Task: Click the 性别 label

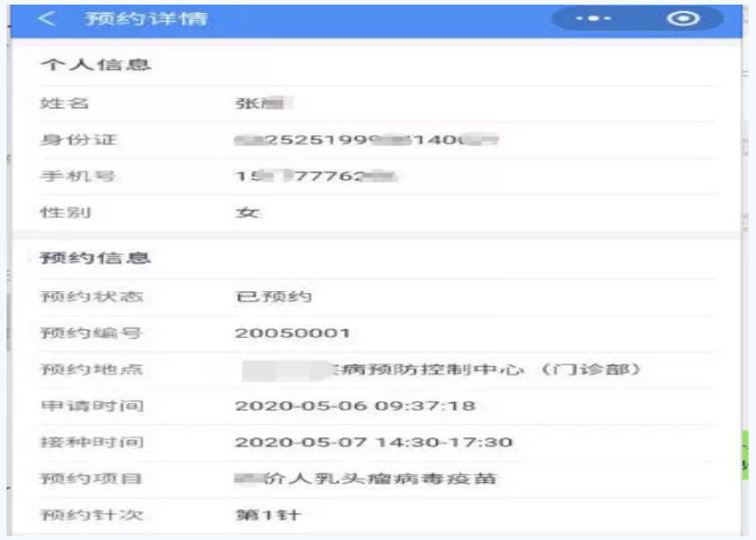Action: 65,212
